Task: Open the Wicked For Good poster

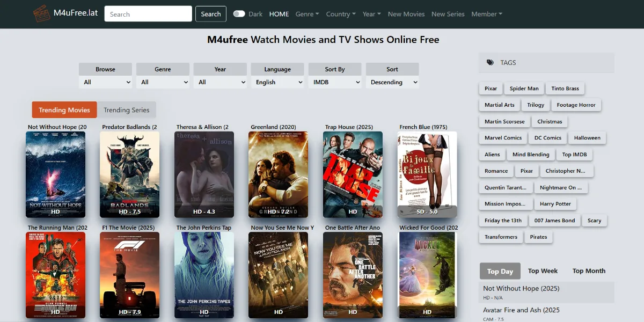Action: click(427, 275)
